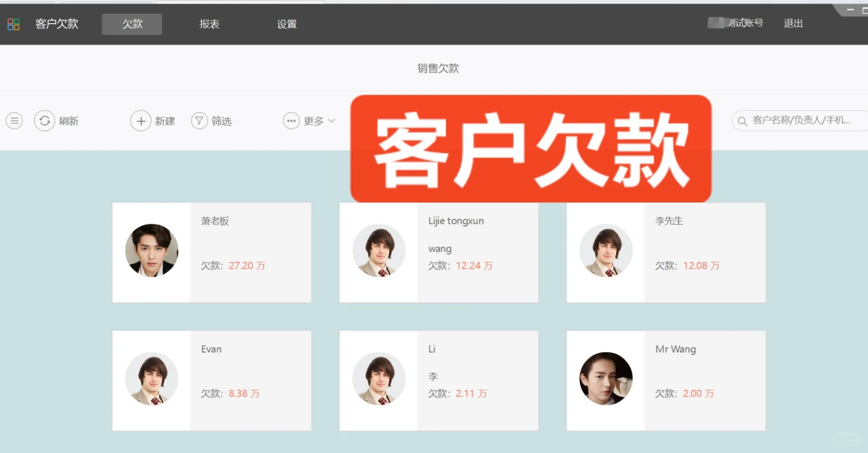Click the plus icon to create new record
This screenshot has height=453, width=868.
[x=140, y=120]
